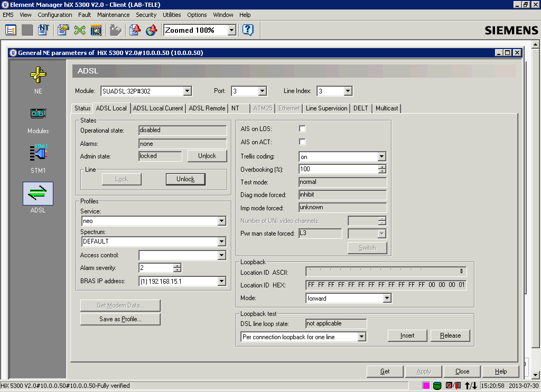Screen dimensions: 541x392
Task: Expand the Spectrum DEFAULT dropdown
Action: (221, 241)
